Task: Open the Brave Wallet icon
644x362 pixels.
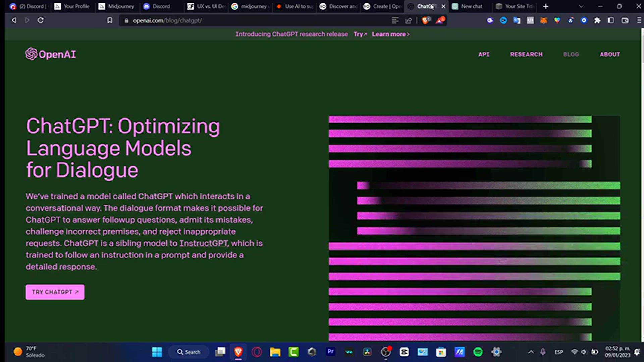Action: click(625, 20)
